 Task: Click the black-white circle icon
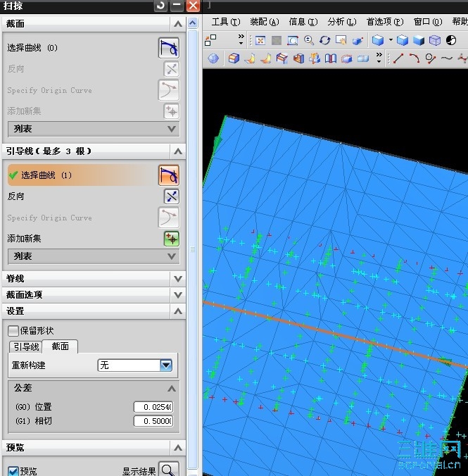tap(451, 40)
